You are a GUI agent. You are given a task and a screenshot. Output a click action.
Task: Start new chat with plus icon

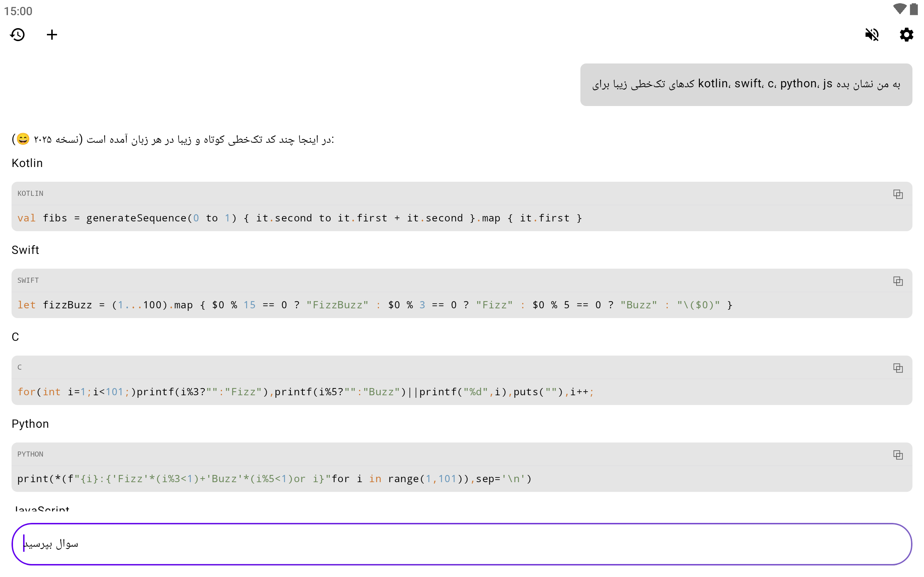point(52,35)
